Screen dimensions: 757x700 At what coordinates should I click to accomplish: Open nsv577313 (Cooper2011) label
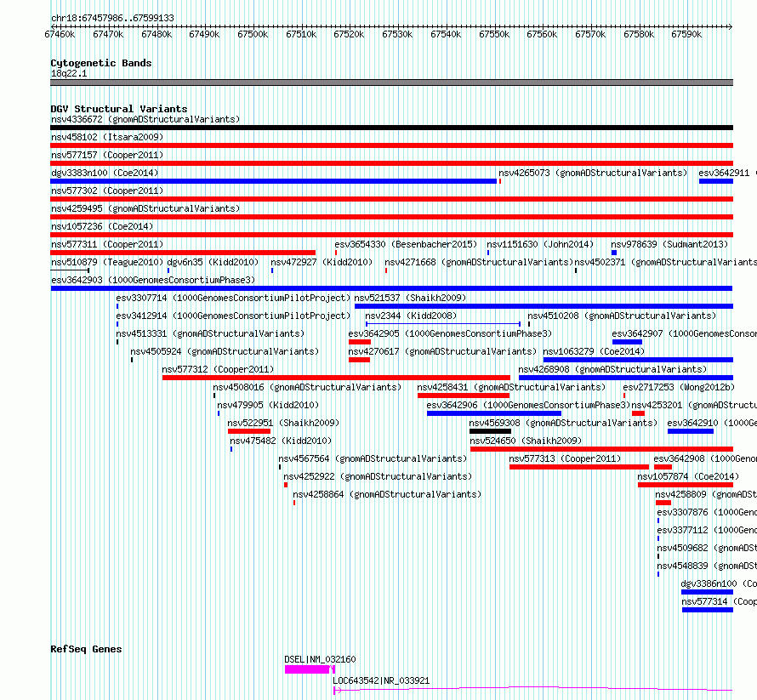coord(566,458)
